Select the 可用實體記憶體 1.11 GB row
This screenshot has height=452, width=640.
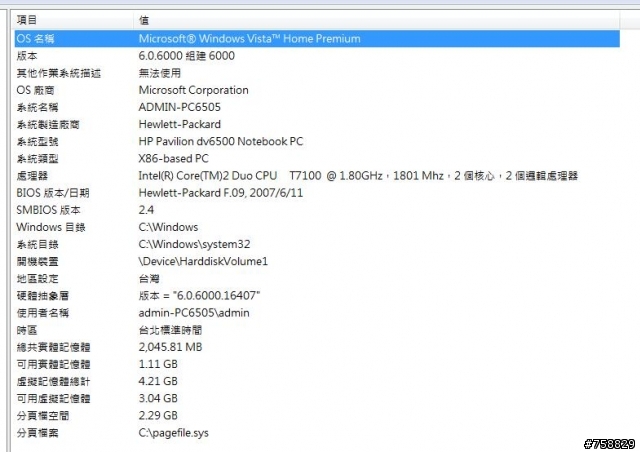(317, 365)
